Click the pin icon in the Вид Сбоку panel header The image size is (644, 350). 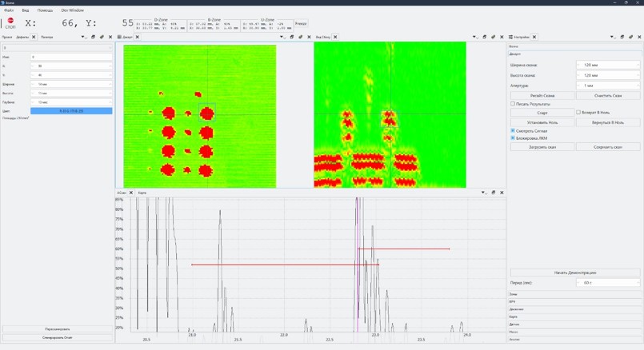(x=494, y=37)
